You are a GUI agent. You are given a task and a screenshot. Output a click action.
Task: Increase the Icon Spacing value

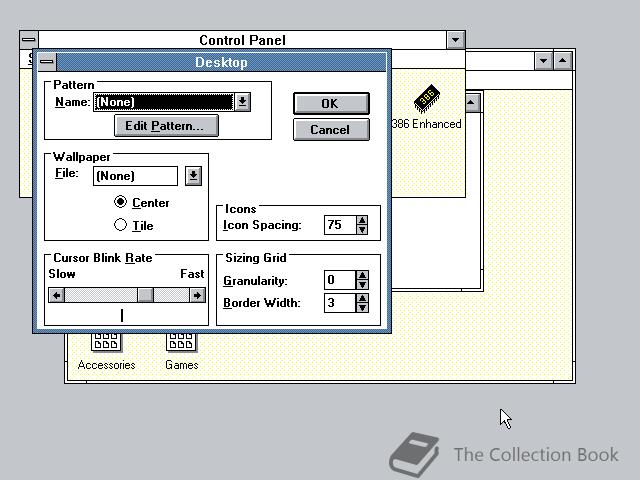[362, 220]
